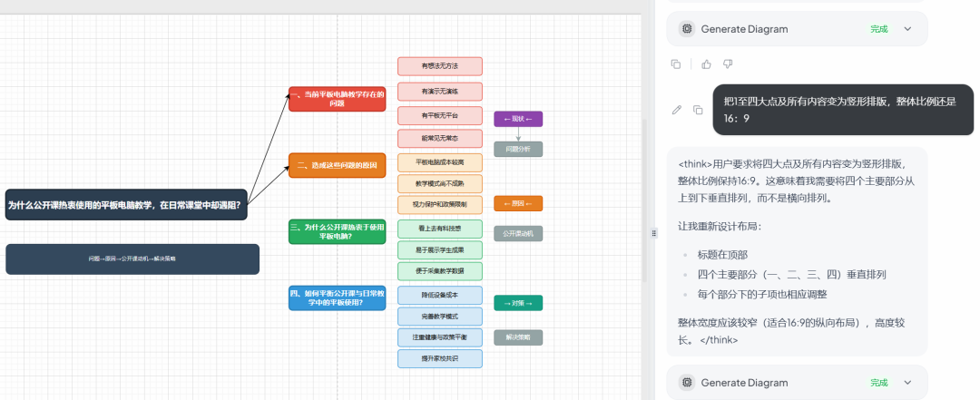
Task: Select the green node 三、为什么公开课热衷于使用平板电脑
Action: (338, 232)
